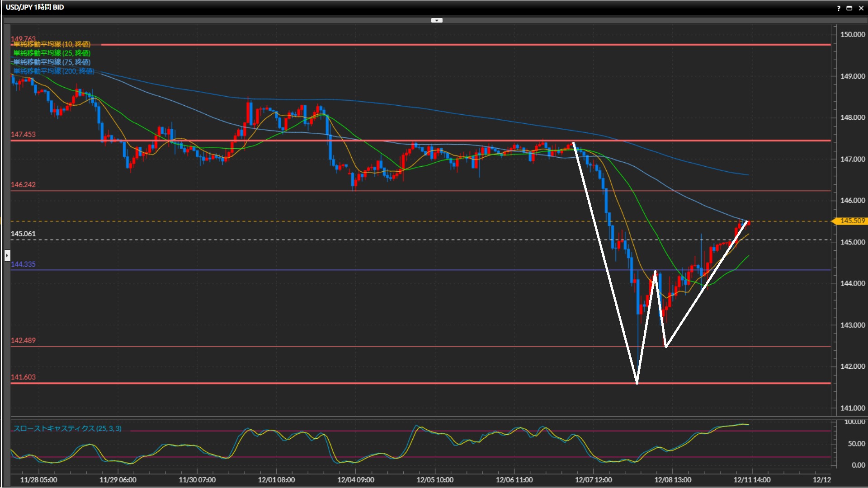This screenshot has width=868, height=488.
Task: Close the USD/JPY chart window
Action: (861, 8)
